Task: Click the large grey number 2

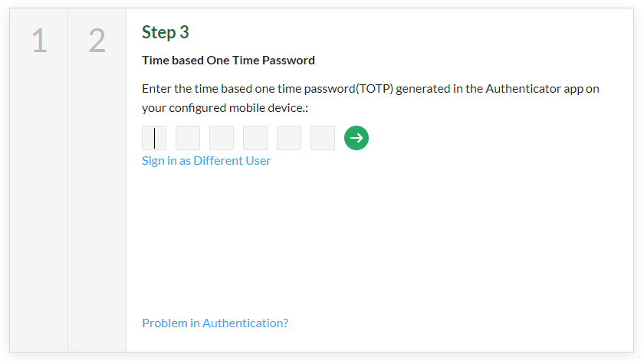Action: click(x=97, y=41)
